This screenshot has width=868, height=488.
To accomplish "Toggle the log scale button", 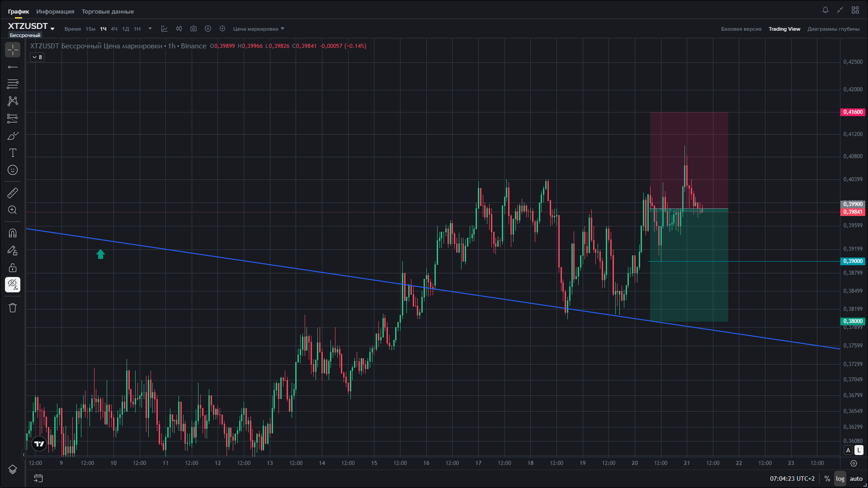I will coord(840,479).
